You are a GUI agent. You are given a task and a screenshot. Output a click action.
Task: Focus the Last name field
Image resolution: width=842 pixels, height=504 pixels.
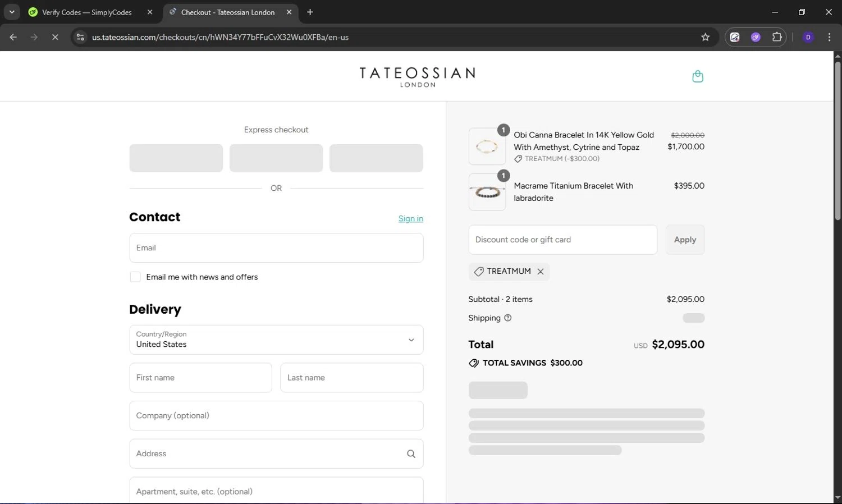[351, 378]
